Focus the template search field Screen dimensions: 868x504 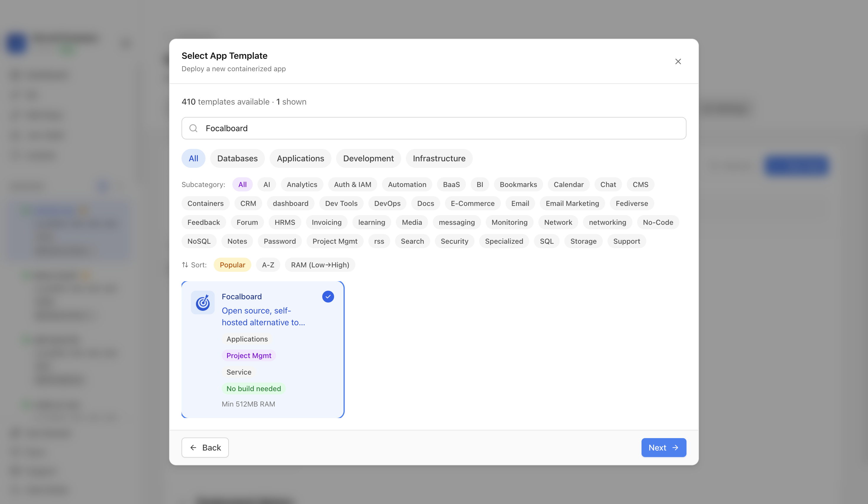pyautogui.click(x=434, y=129)
